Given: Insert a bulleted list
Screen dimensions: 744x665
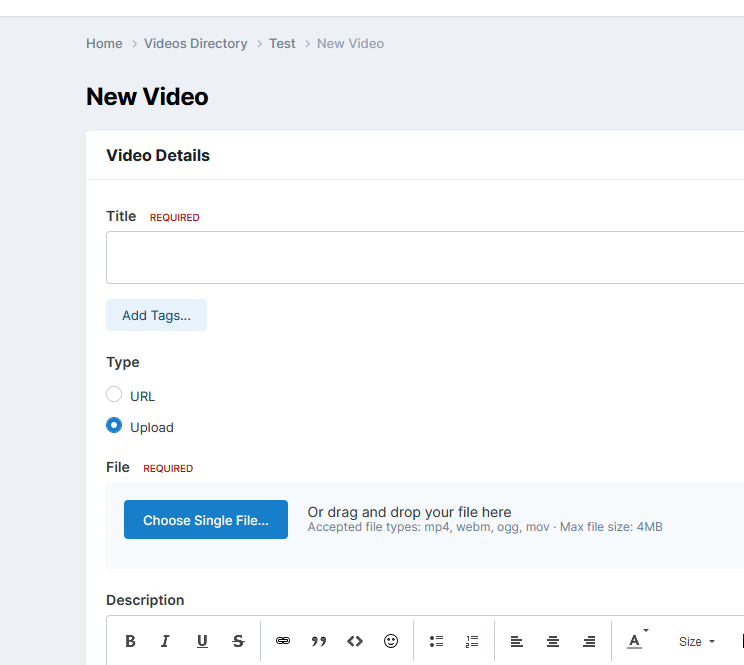Looking at the screenshot, I should point(436,641).
